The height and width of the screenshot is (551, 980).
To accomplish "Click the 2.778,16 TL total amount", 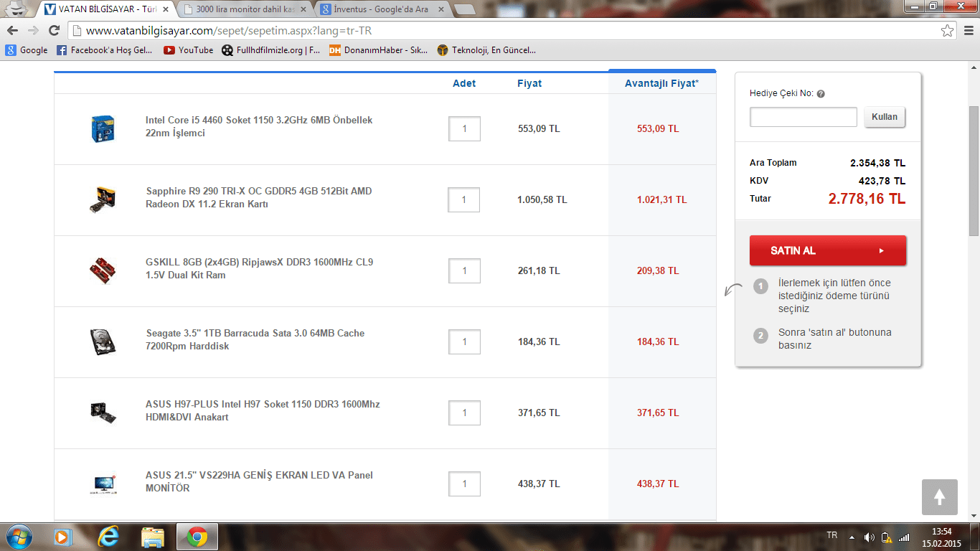I will 867,199.
